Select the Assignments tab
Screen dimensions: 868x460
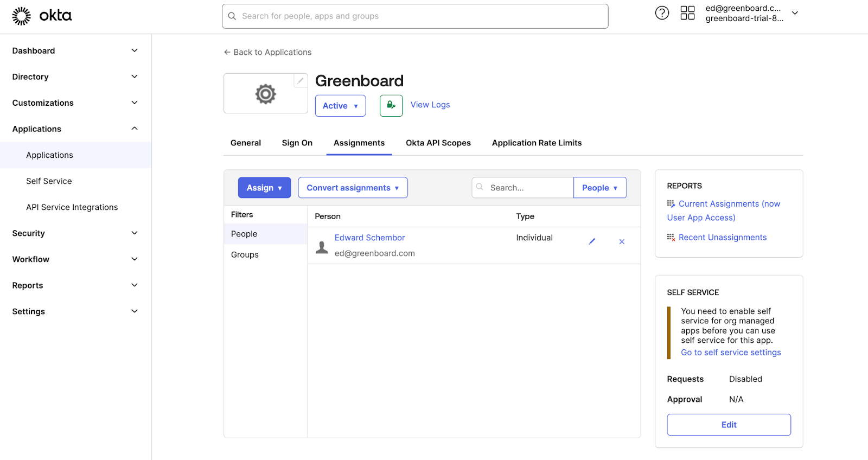pos(359,143)
